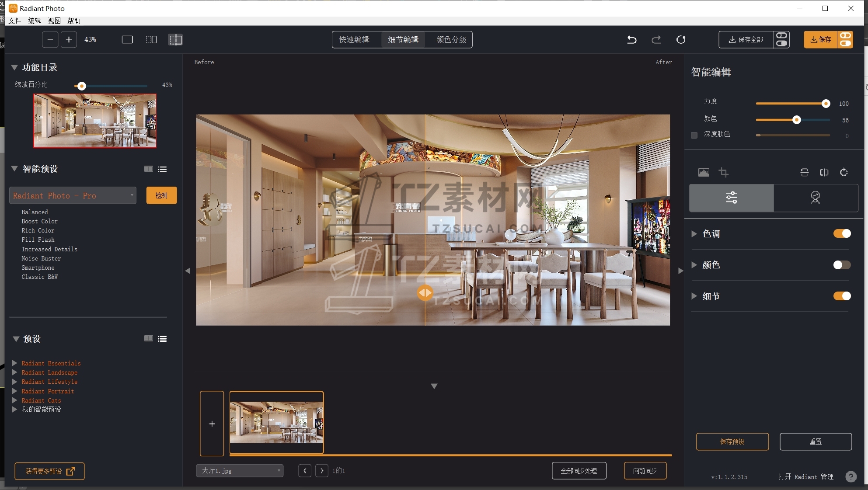Select the single image view icon
The height and width of the screenshot is (490, 868).
coord(127,40)
